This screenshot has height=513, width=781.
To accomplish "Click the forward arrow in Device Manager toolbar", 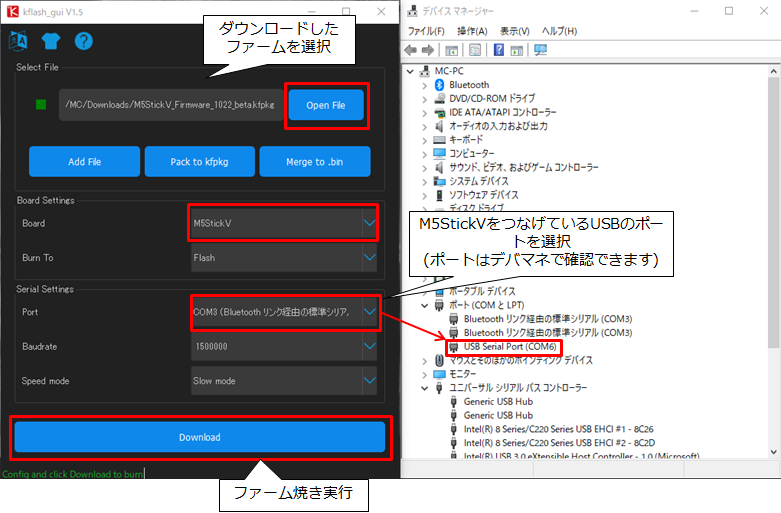I will (428, 50).
